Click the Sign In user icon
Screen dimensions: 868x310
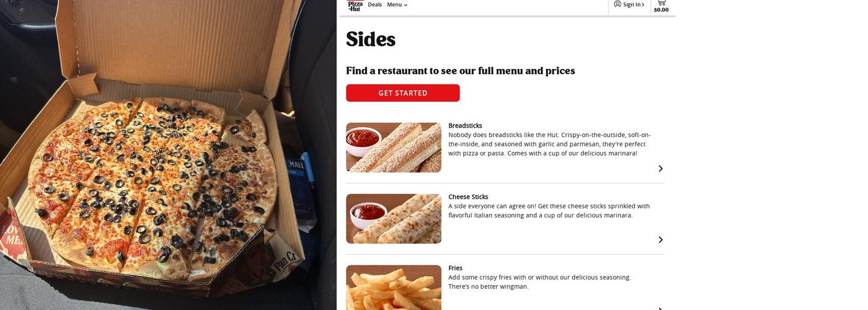[x=618, y=4]
